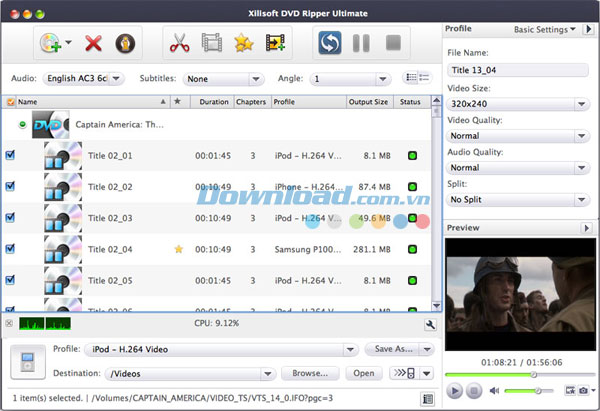Open the Basic Settings menu

tap(545, 29)
